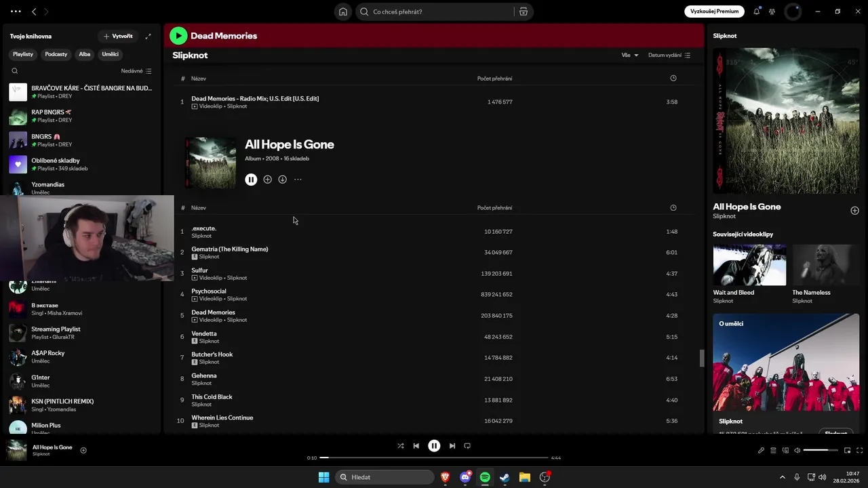Screen dimensions: 868x488
Task: Open the three-dot app menu at top left
Action: [16, 12]
